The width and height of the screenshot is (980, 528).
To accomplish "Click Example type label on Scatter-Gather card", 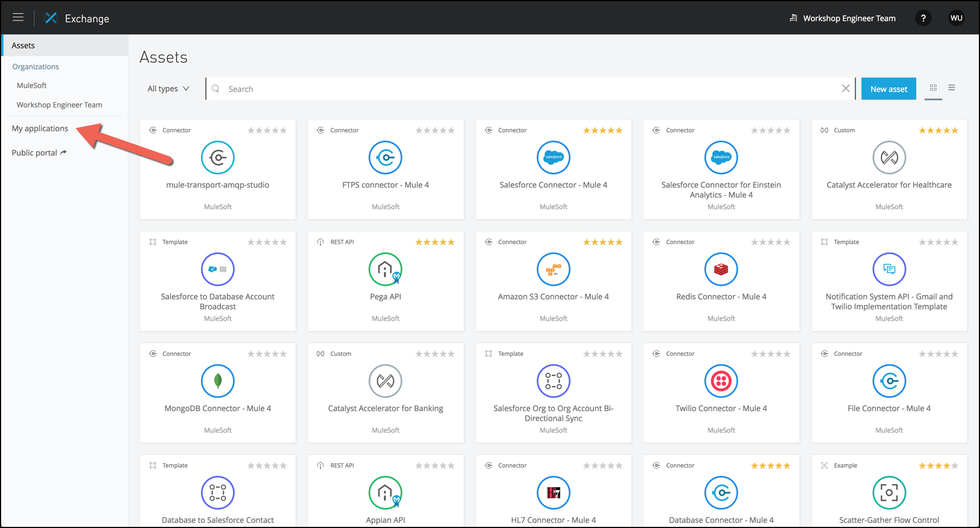I will (x=846, y=465).
